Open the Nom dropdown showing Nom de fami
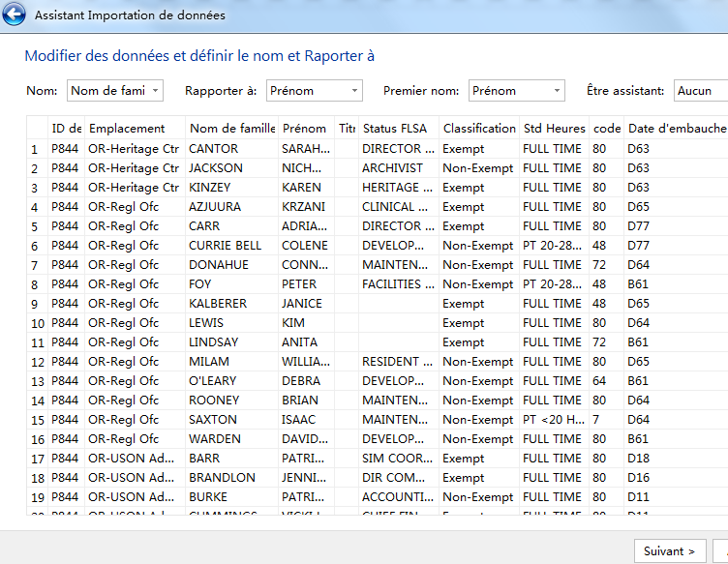This screenshot has width=728, height=564. coord(115,91)
